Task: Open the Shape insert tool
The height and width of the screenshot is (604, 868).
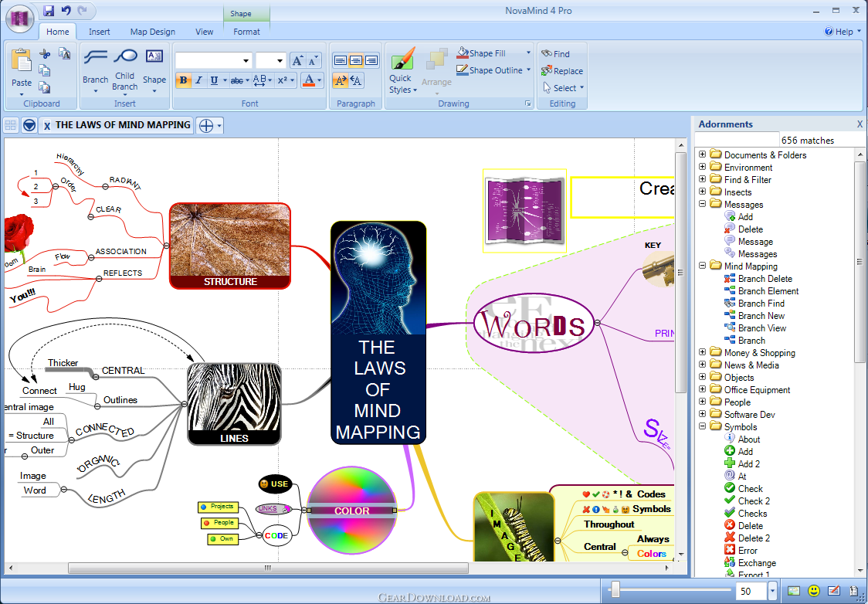Action: click(x=154, y=70)
